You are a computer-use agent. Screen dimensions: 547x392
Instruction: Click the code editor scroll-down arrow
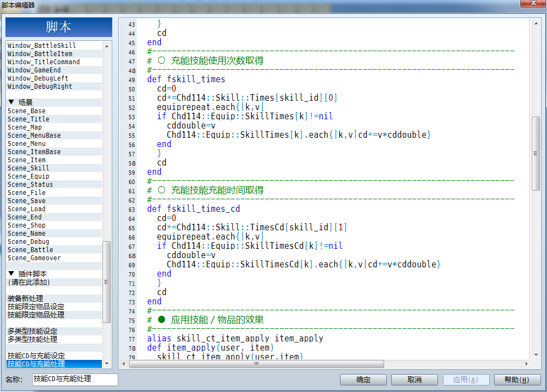(x=536, y=355)
